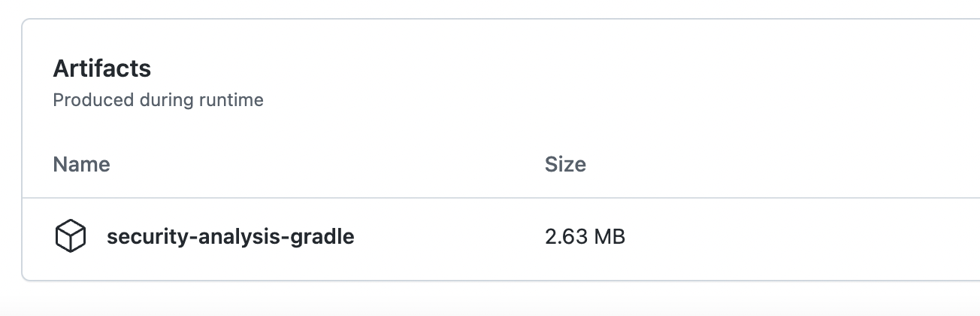Click the package cube icon beside security-analysis-gradle

71,237
